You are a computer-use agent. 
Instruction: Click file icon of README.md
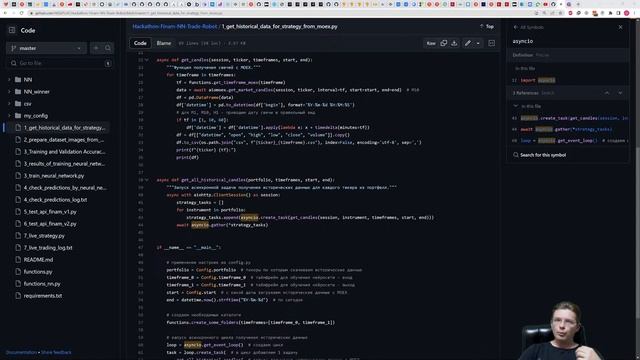pyautogui.click(x=18, y=260)
